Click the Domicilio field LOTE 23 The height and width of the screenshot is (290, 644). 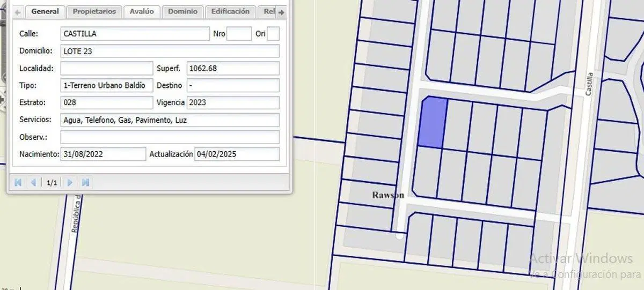click(x=170, y=51)
